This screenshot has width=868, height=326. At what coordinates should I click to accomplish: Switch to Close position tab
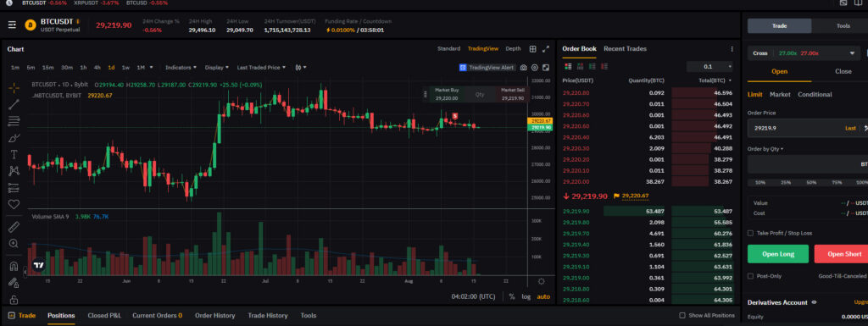pos(843,71)
